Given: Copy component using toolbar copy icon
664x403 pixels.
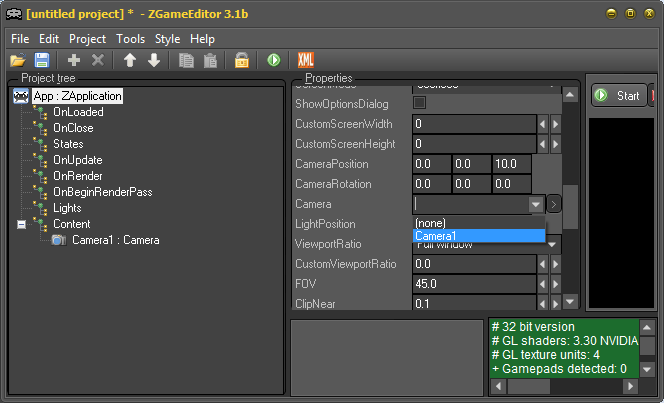Looking at the screenshot, I should (x=186, y=60).
